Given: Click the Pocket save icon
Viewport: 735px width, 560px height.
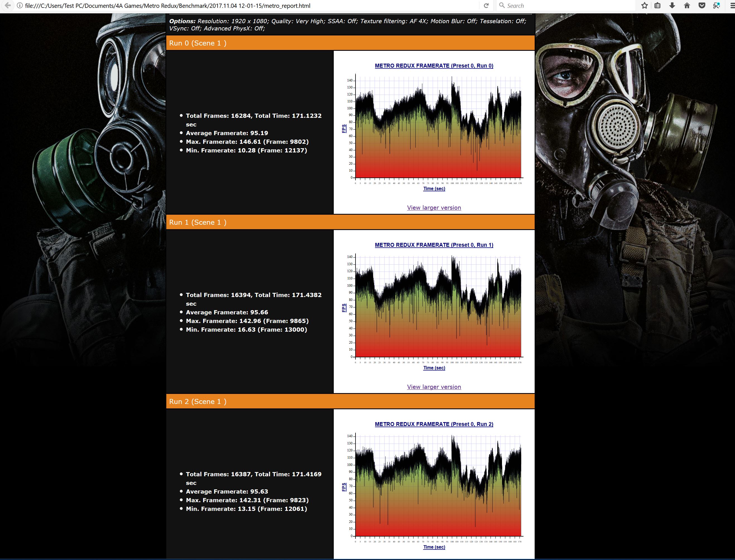Looking at the screenshot, I should pos(702,6).
